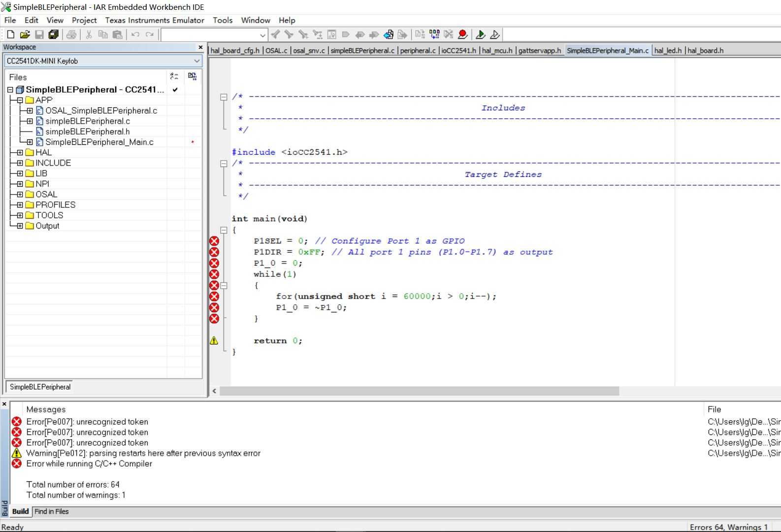Click the Stop Build icon
Screen dimensions: 781x532
(449, 34)
